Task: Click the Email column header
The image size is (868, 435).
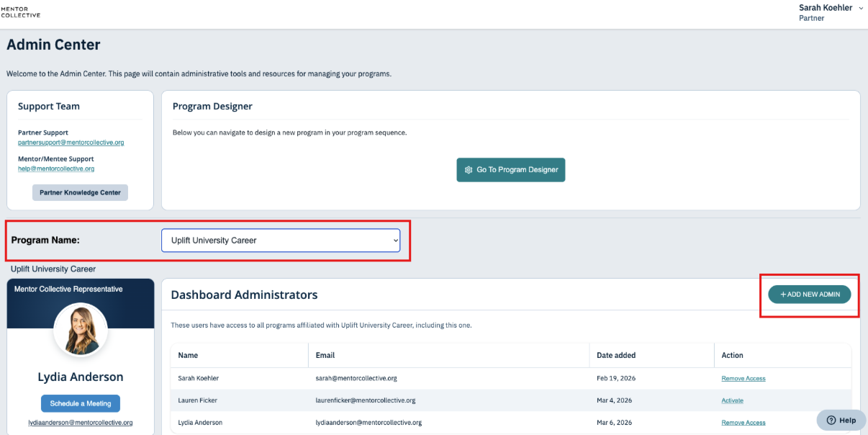Action: point(325,355)
